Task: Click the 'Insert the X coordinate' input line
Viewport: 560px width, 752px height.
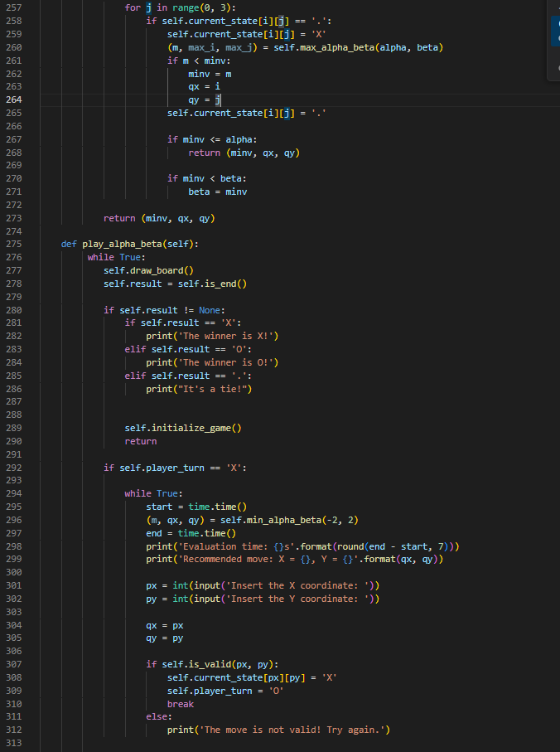Action: pyautogui.click(x=263, y=585)
